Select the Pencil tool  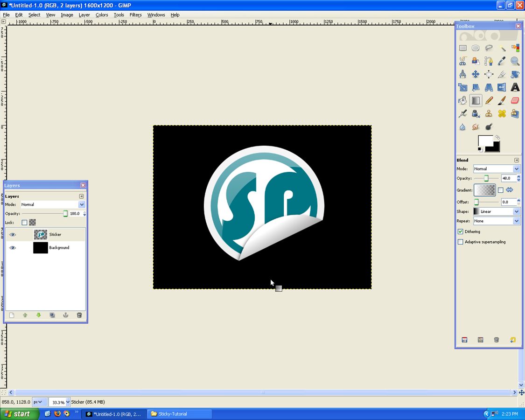[489, 100]
